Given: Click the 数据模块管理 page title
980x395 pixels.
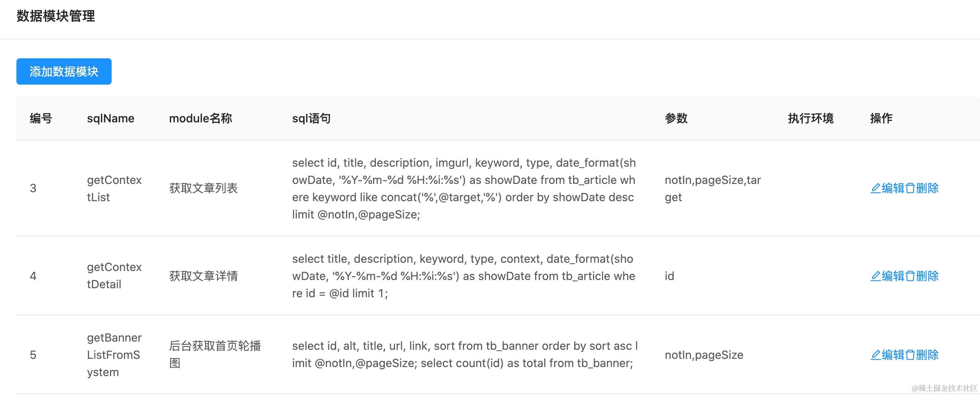Looking at the screenshot, I should [56, 16].
